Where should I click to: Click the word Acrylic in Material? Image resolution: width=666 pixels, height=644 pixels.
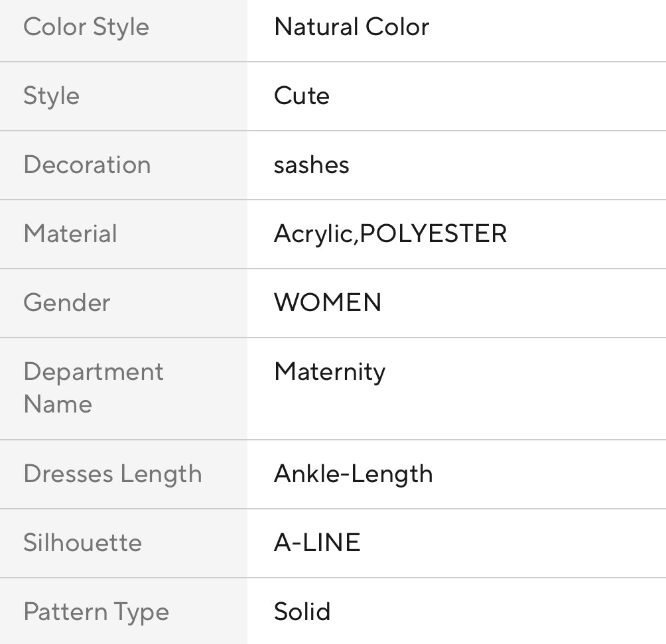(313, 234)
